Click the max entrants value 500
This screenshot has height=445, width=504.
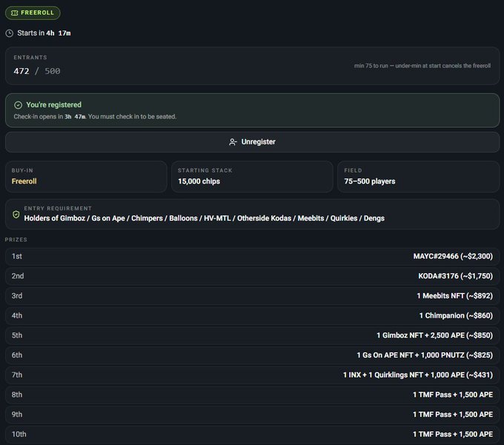(x=53, y=71)
